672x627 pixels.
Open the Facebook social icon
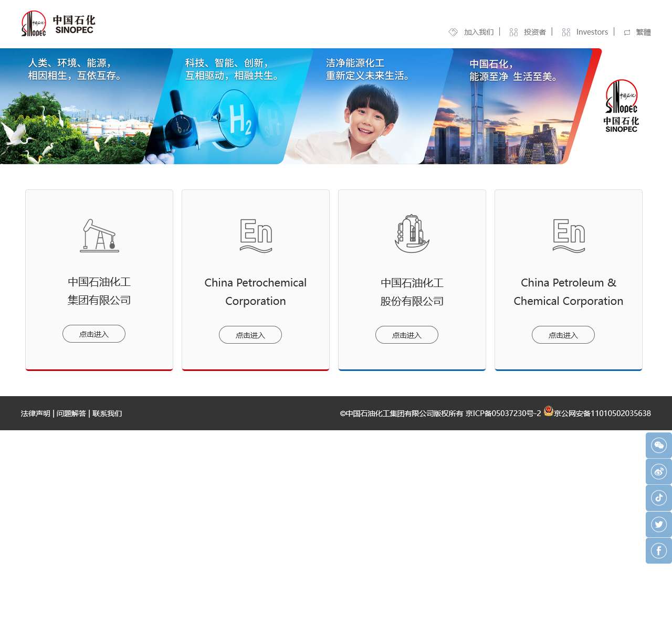point(658,550)
